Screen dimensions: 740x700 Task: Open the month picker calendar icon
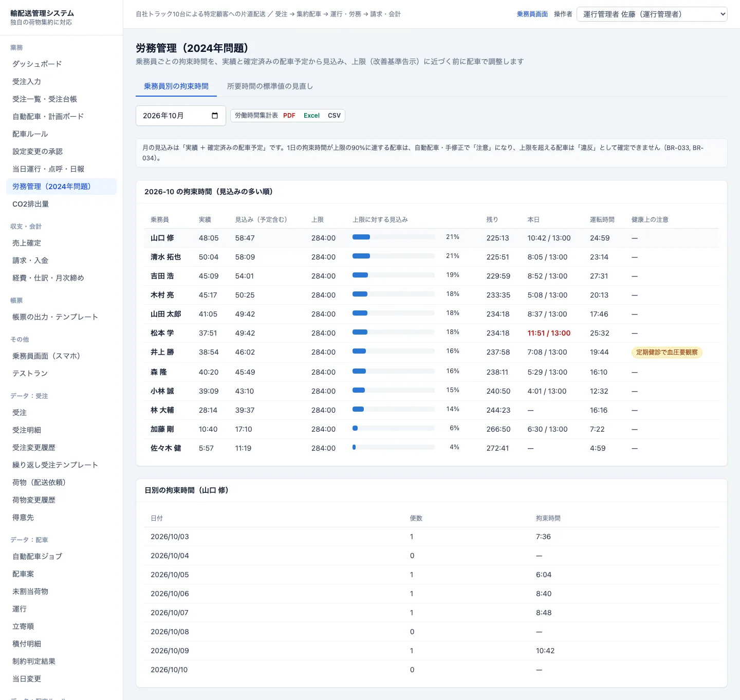[x=215, y=116]
